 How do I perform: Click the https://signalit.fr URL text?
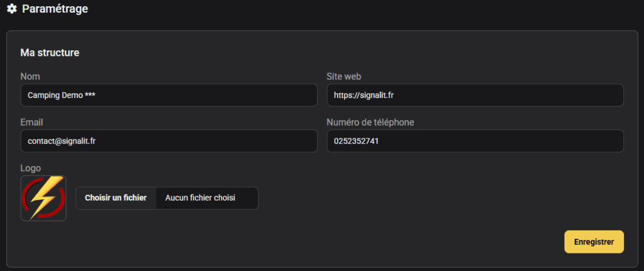[x=364, y=96]
